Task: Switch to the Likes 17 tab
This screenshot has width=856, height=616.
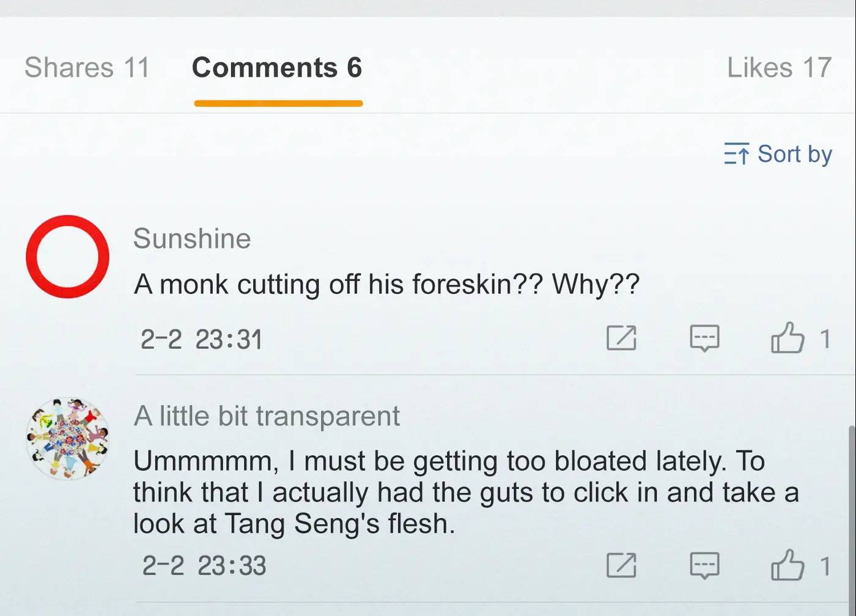Action: 779,67
